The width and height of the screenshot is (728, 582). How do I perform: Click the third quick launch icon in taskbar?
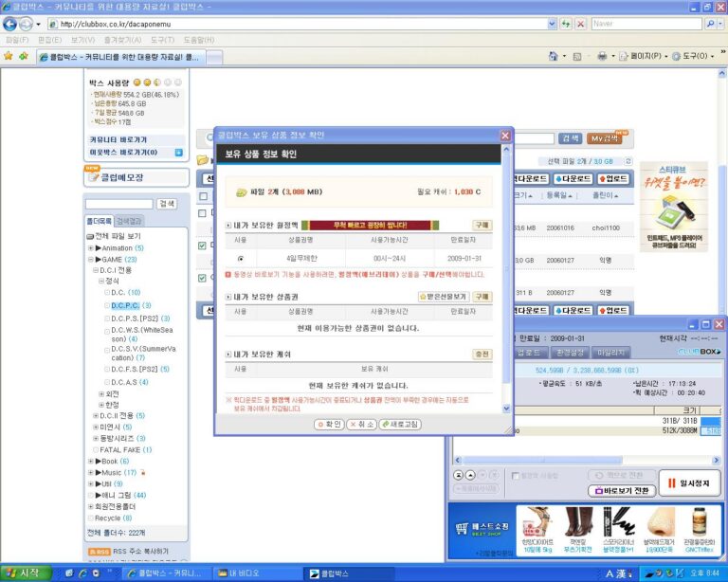click(x=96, y=573)
